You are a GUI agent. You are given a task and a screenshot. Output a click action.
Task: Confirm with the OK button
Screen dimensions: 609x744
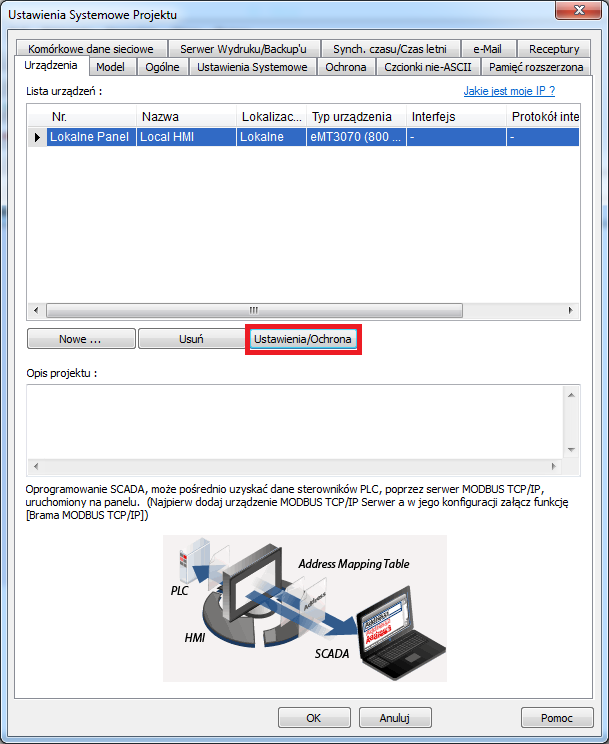coord(314,718)
